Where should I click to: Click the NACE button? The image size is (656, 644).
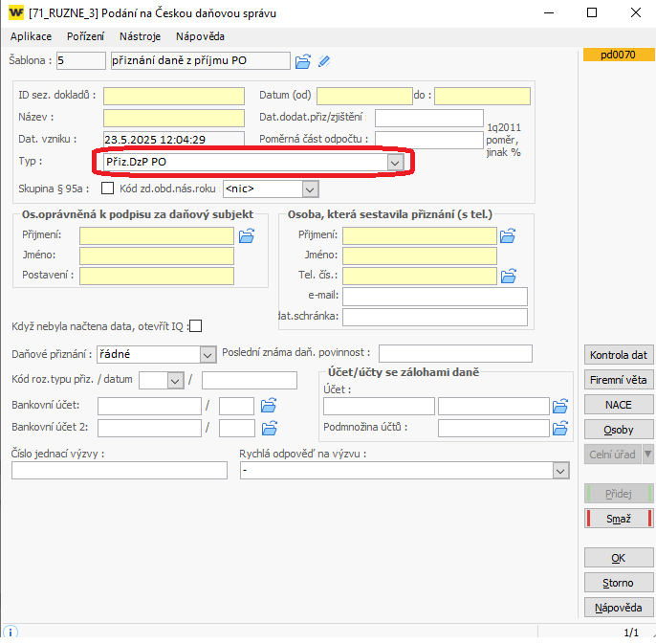click(x=619, y=405)
